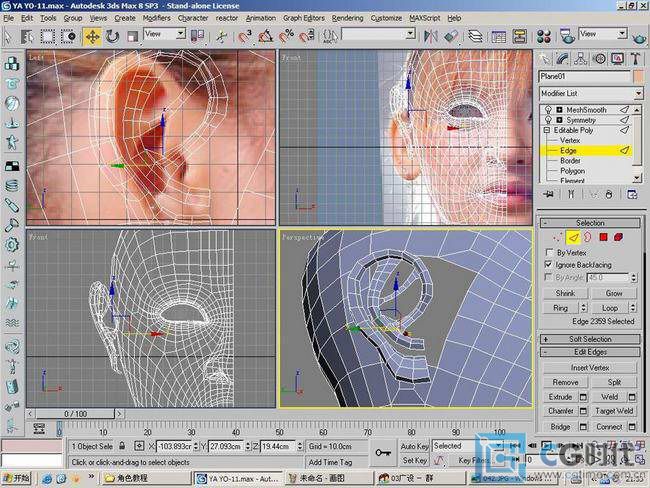Open the Rendering menu
Screen dimensions: 650x488
347,18
